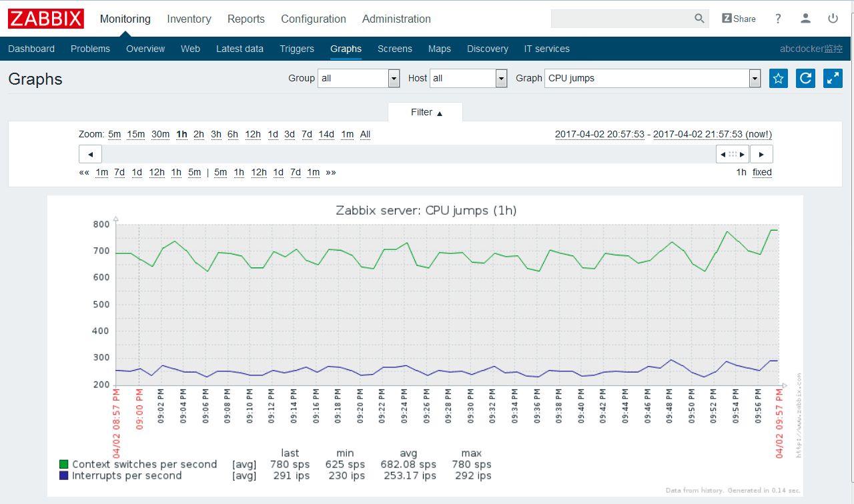Open the Configuration menu
This screenshot has height=504, width=854.
[x=314, y=19]
